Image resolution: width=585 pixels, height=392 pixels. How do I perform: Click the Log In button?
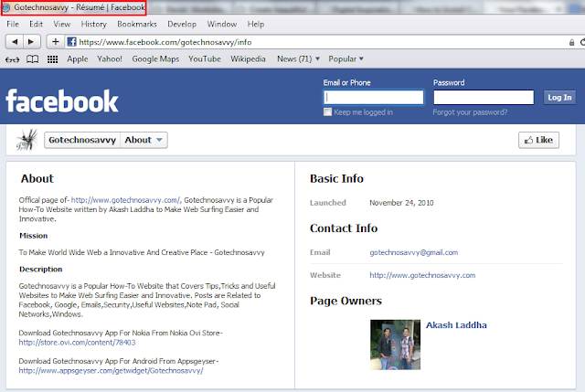[x=559, y=98]
